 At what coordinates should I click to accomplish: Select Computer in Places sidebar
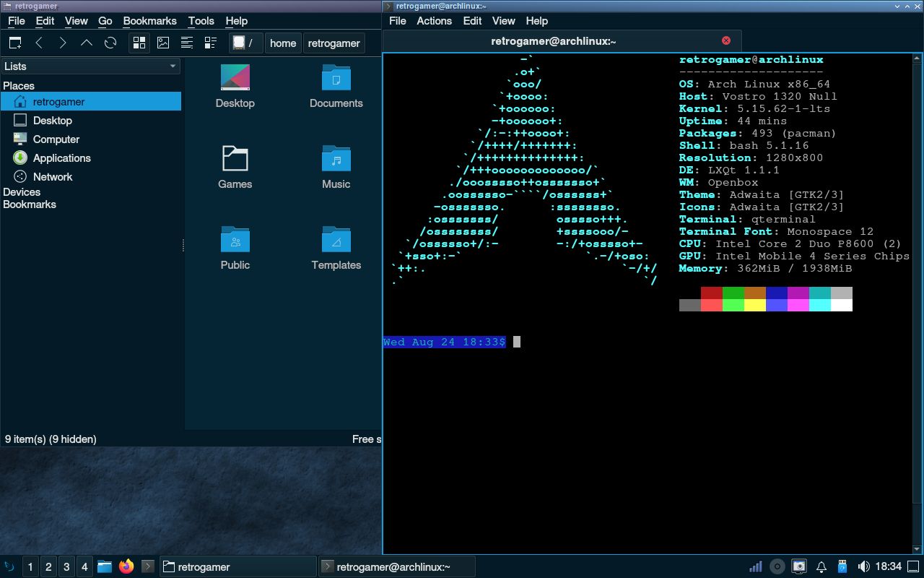[x=91, y=139]
